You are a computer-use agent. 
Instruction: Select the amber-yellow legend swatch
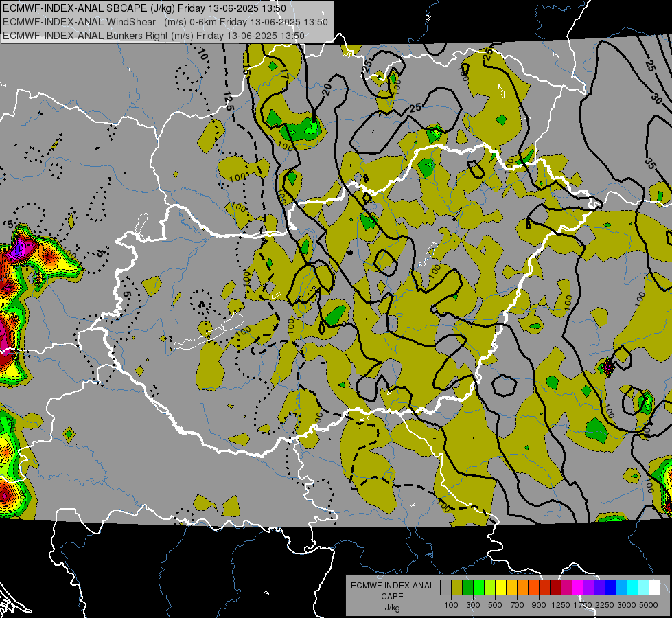(x=511, y=588)
